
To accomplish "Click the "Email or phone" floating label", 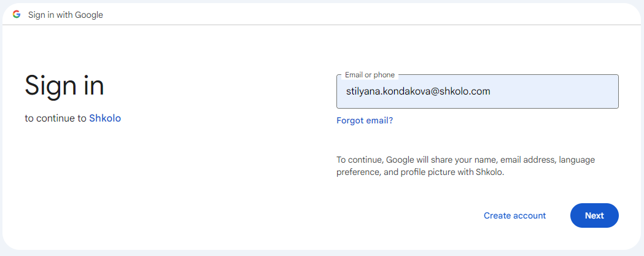I will pyautogui.click(x=370, y=75).
